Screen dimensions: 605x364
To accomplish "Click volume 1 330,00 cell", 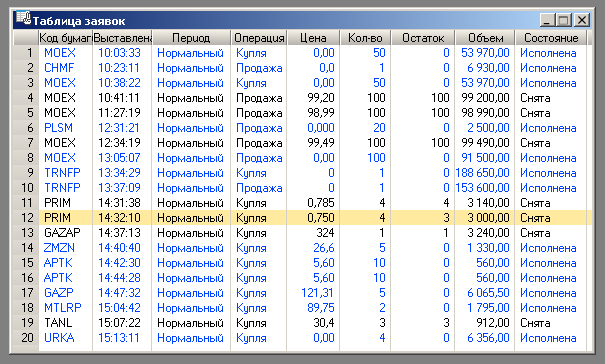I will [x=488, y=248].
